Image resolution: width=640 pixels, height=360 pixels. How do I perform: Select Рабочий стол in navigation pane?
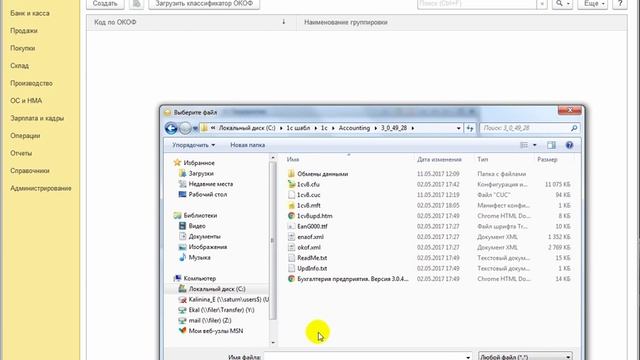[x=207, y=195]
